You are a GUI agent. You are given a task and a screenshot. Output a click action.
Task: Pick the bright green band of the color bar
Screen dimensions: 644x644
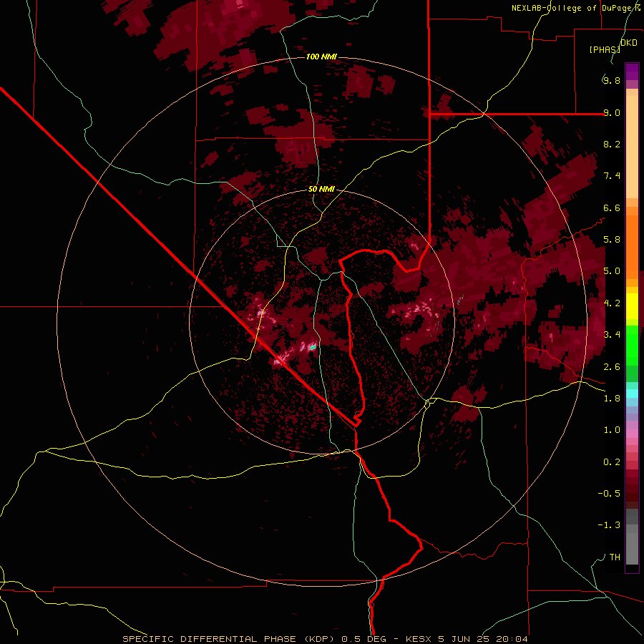click(x=632, y=345)
